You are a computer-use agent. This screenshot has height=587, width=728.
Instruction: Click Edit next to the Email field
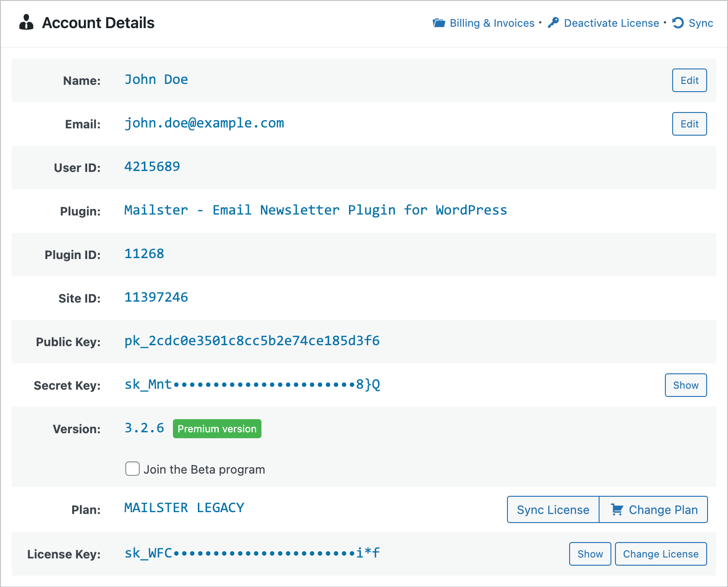689,123
